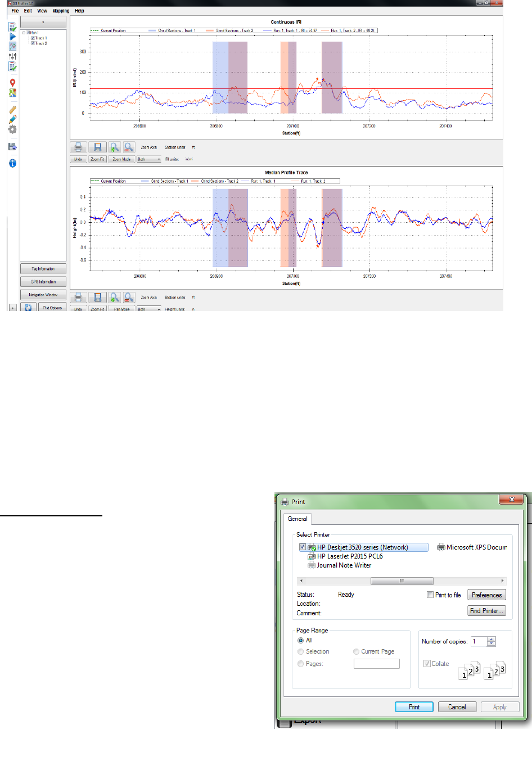Click the zoom-out magnifier under Continuous IRI plot
The height and width of the screenshot is (765, 532).
pos(129,147)
